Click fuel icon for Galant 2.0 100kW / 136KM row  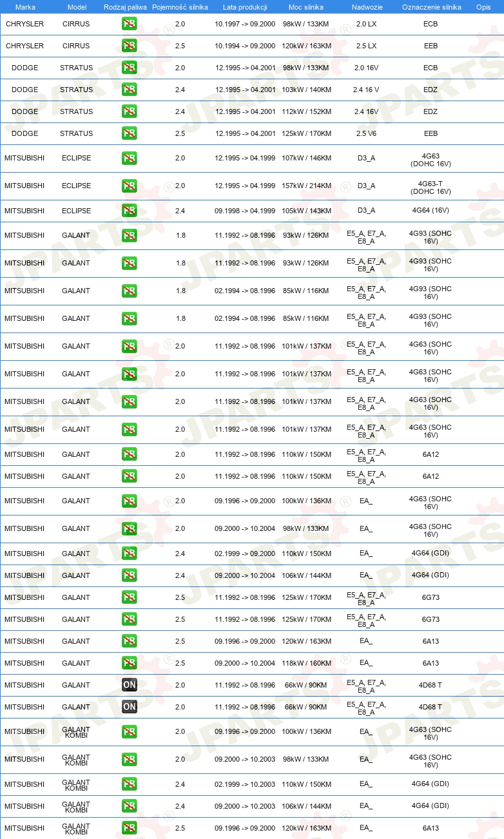point(129,501)
